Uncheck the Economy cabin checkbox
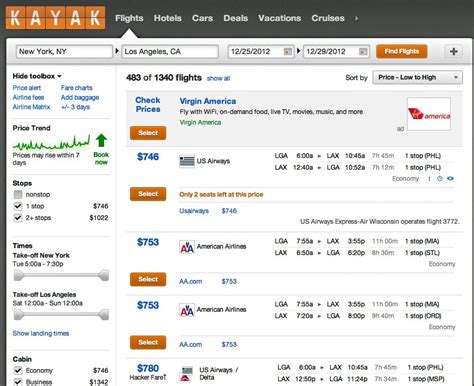Viewport: 474px width, 386px height. click(x=18, y=370)
